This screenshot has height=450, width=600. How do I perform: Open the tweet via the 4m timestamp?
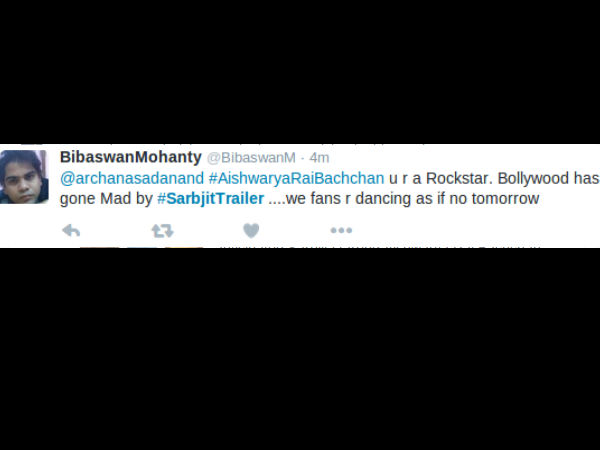[320, 158]
